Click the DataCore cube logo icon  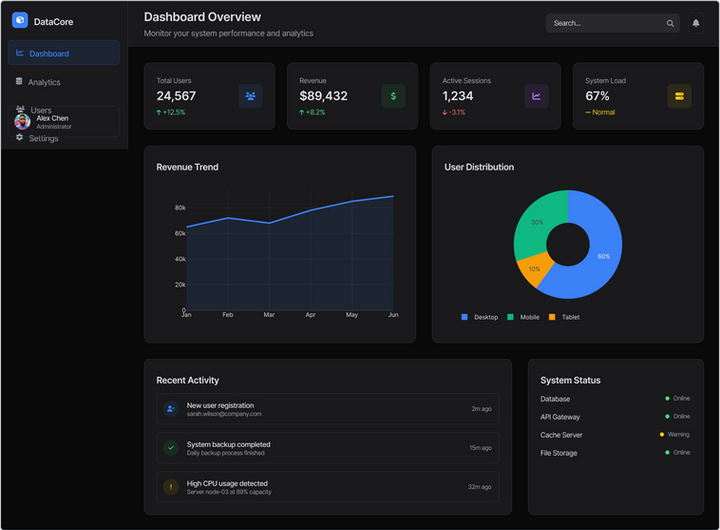click(x=20, y=20)
